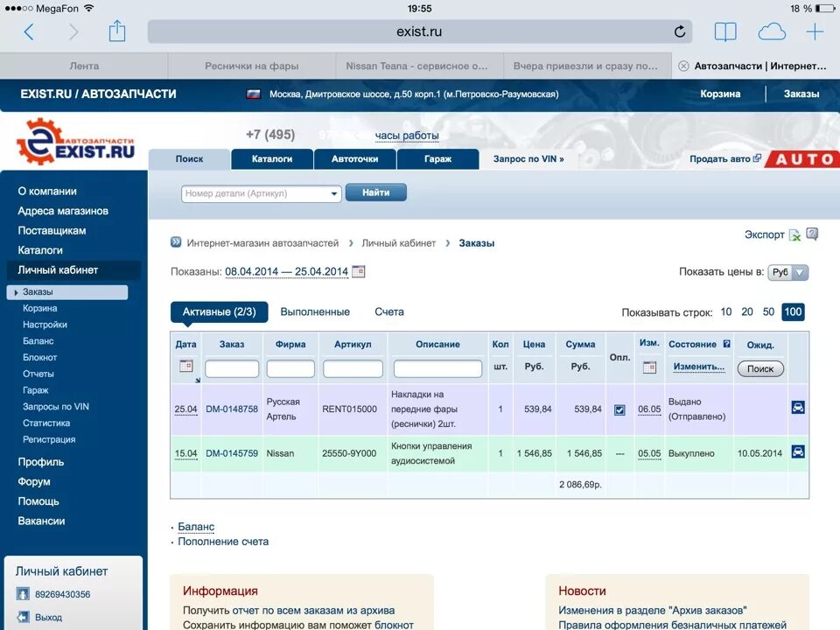
Task: Click the Изменить... status link
Action: point(698,367)
